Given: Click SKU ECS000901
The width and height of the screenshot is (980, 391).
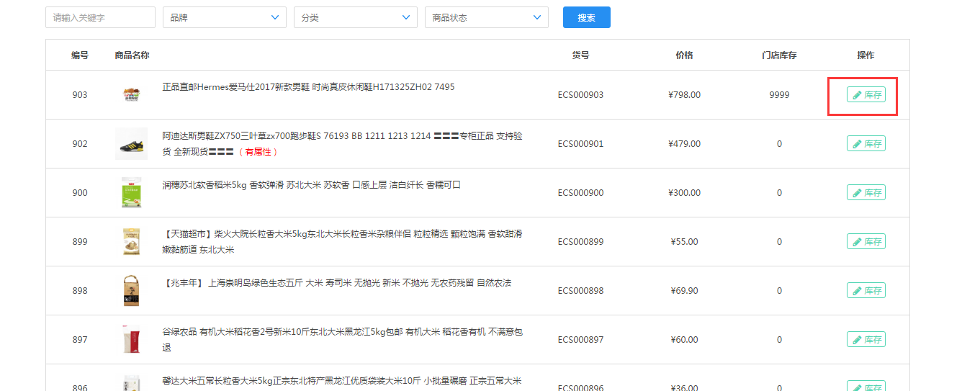Looking at the screenshot, I should pyautogui.click(x=580, y=144).
